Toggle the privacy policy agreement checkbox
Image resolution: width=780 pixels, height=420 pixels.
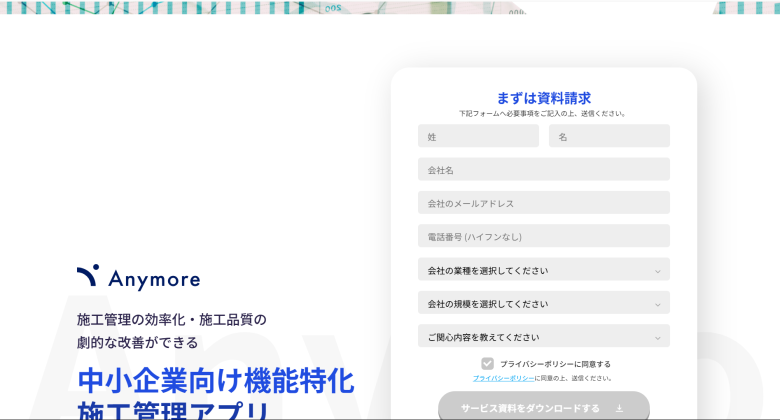click(487, 364)
